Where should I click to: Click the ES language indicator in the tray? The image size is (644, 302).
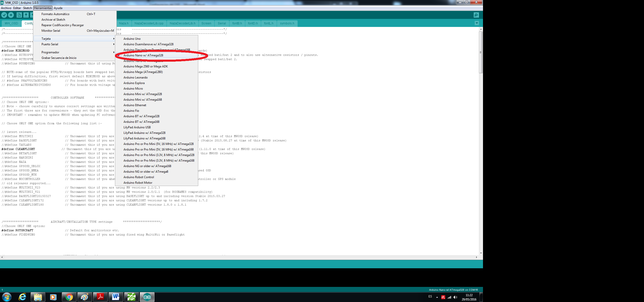(x=430, y=296)
